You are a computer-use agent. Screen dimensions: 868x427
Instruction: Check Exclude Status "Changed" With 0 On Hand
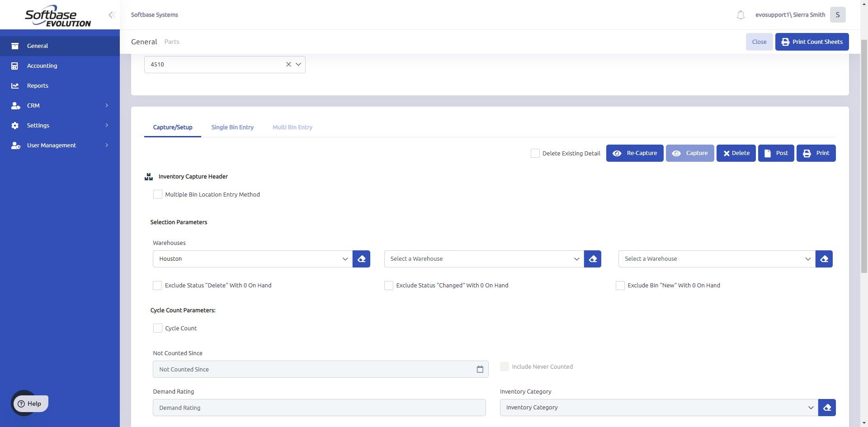tap(389, 286)
